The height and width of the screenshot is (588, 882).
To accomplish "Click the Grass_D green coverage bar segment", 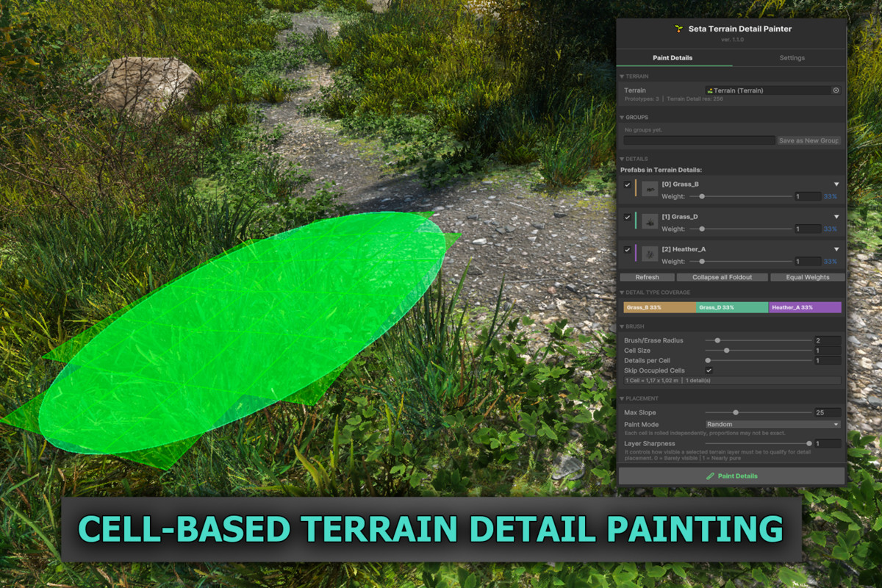I will click(x=732, y=307).
